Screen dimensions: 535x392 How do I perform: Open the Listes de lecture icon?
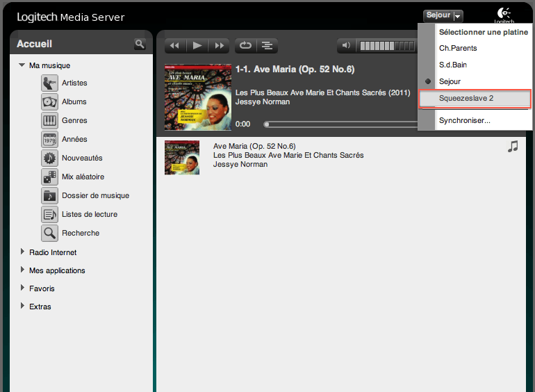tap(49, 214)
